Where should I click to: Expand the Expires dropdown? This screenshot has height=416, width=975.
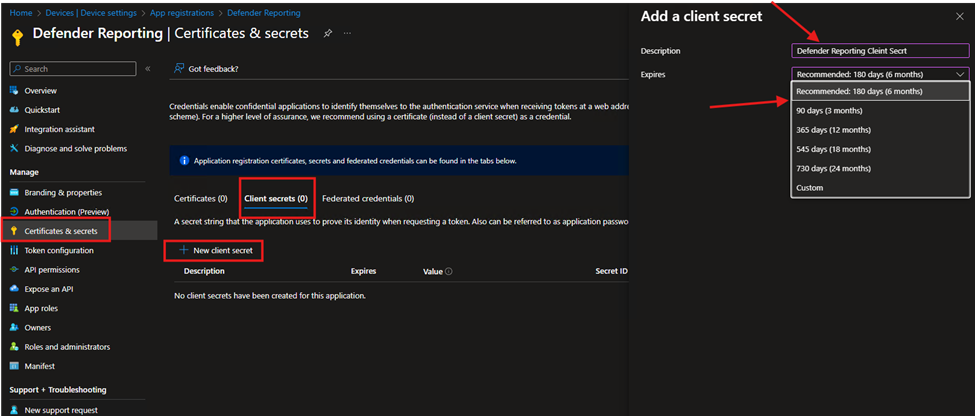click(880, 74)
